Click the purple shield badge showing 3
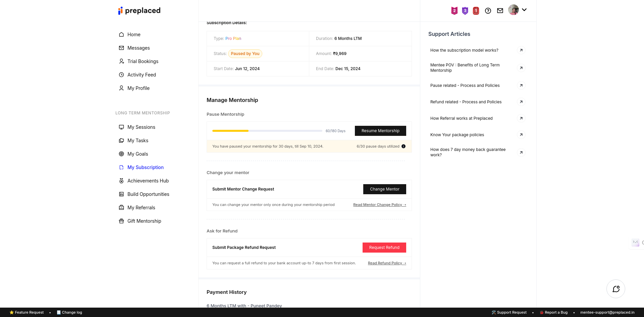Viewport: 644px width, 317px height. click(465, 11)
